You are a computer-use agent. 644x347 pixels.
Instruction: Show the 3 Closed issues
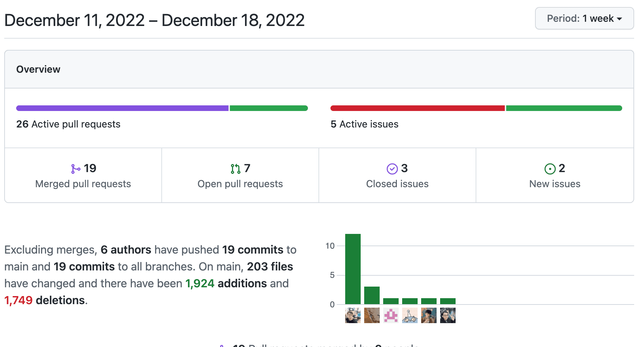click(x=397, y=176)
